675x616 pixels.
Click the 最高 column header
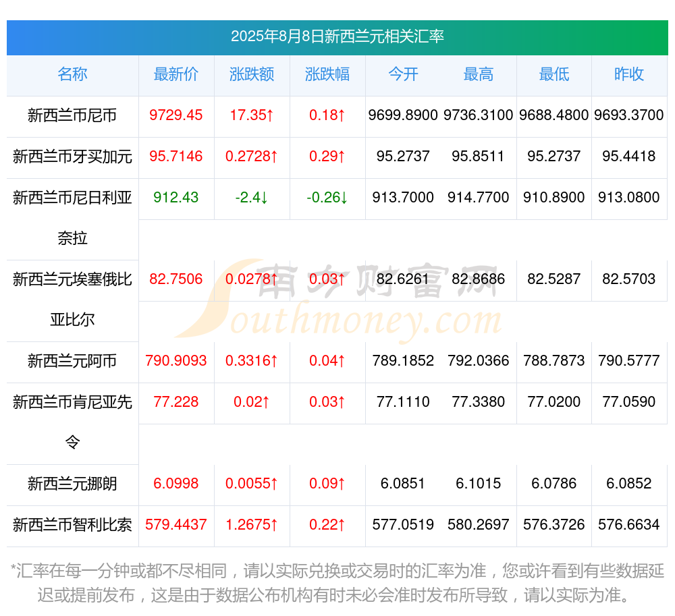479,74
